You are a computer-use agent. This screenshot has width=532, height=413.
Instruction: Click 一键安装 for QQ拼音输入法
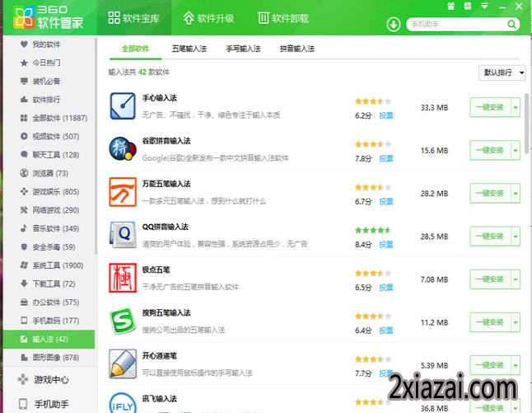pyautogui.click(x=490, y=236)
